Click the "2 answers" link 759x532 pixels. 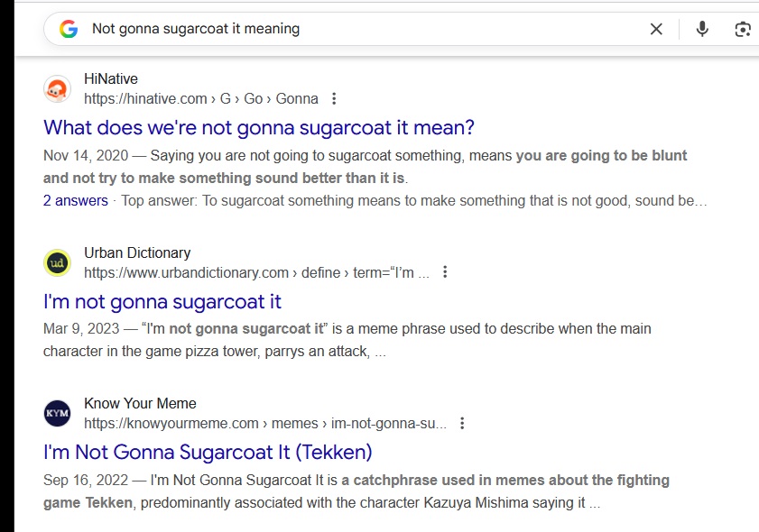click(75, 201)
